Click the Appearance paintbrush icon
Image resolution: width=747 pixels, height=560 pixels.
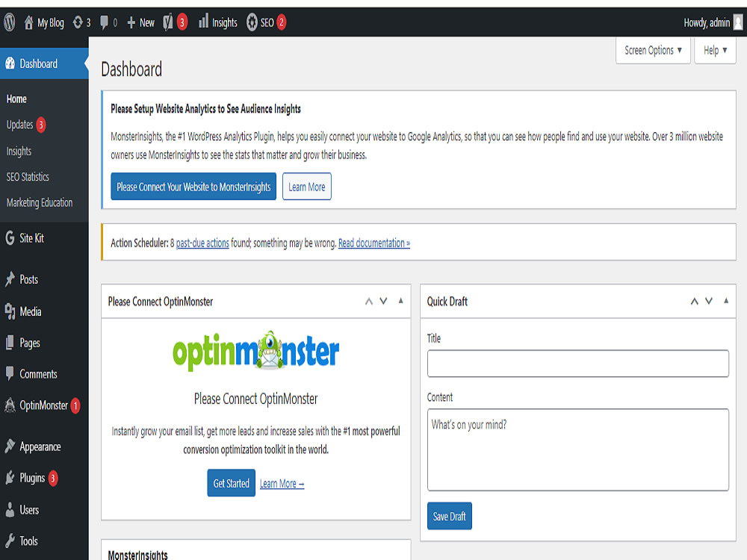10,447
